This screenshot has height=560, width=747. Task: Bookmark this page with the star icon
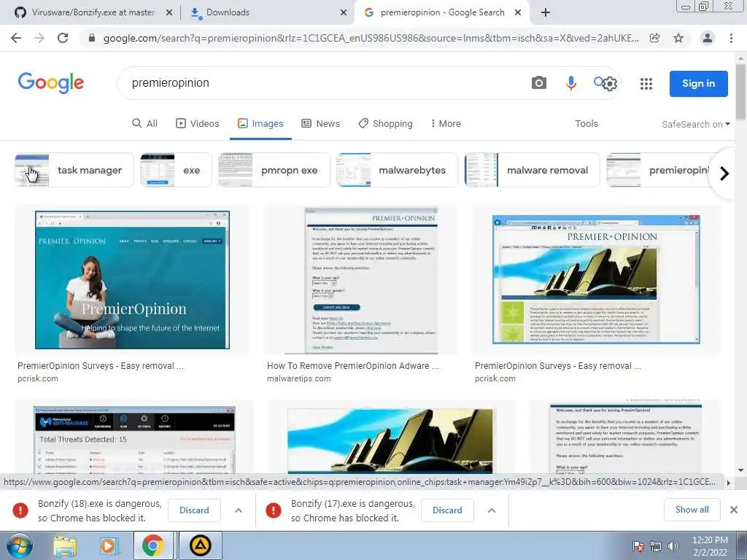click(678, 38)
